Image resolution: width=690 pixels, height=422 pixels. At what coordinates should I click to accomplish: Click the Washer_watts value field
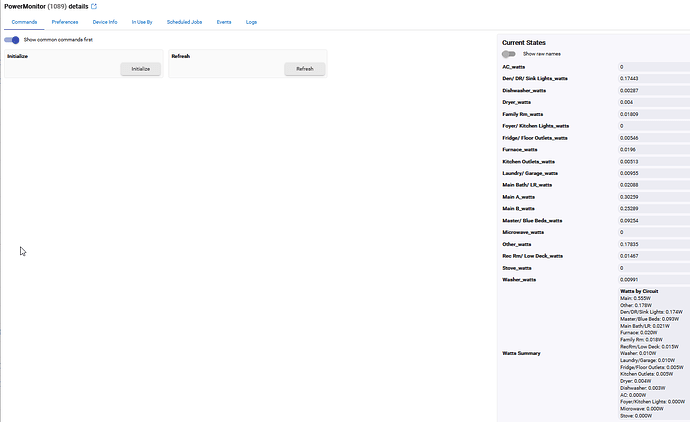point(652,279)
